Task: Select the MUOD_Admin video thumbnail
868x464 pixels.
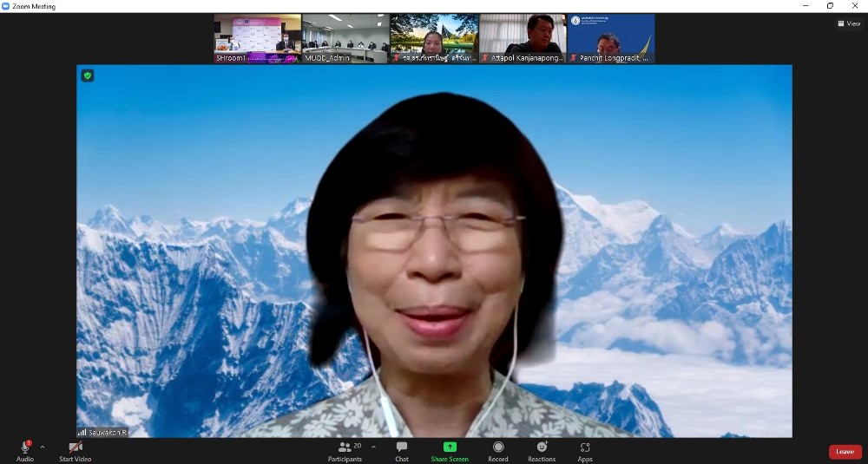Action: (345, 38)
